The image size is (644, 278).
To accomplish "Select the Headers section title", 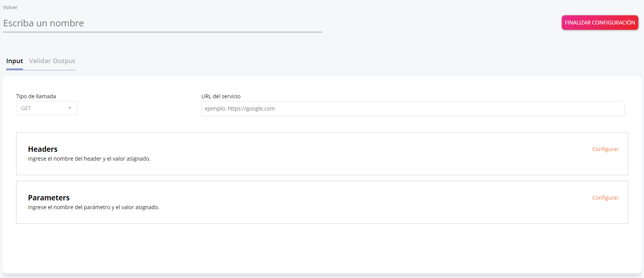I will [43, 149].
